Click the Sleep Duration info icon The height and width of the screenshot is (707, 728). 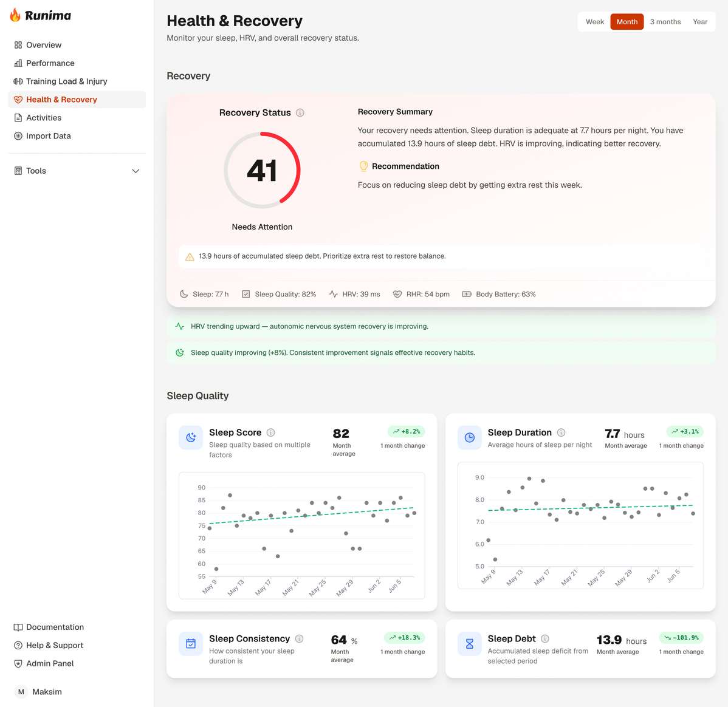[561, 432]
